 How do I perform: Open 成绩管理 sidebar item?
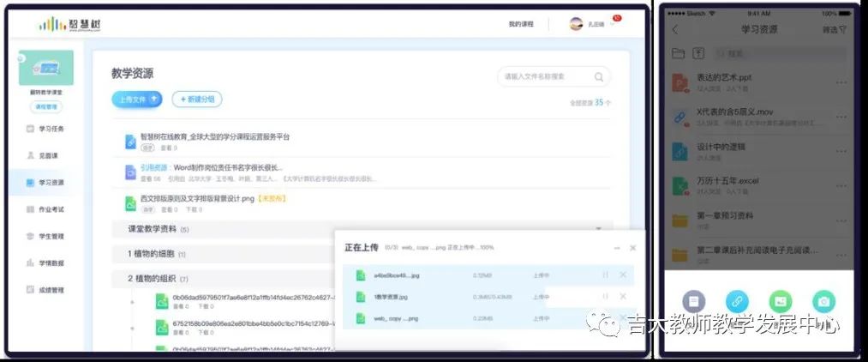click(x=51, y=290)
